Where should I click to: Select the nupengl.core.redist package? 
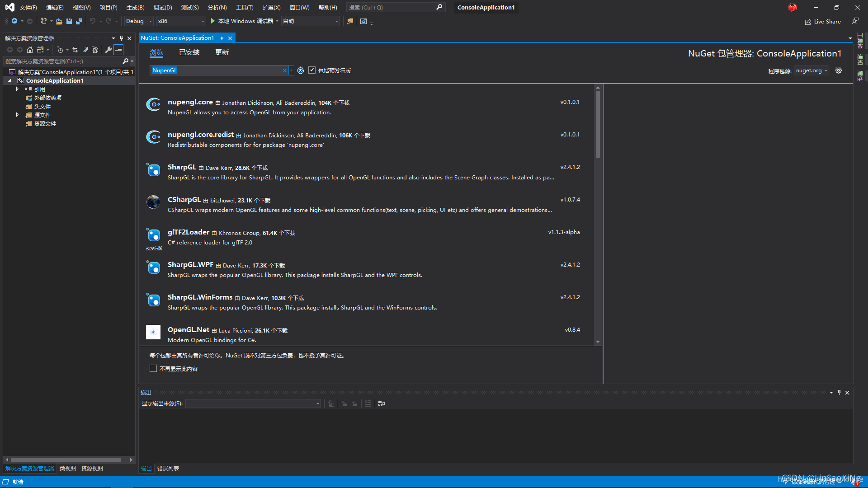366,140
